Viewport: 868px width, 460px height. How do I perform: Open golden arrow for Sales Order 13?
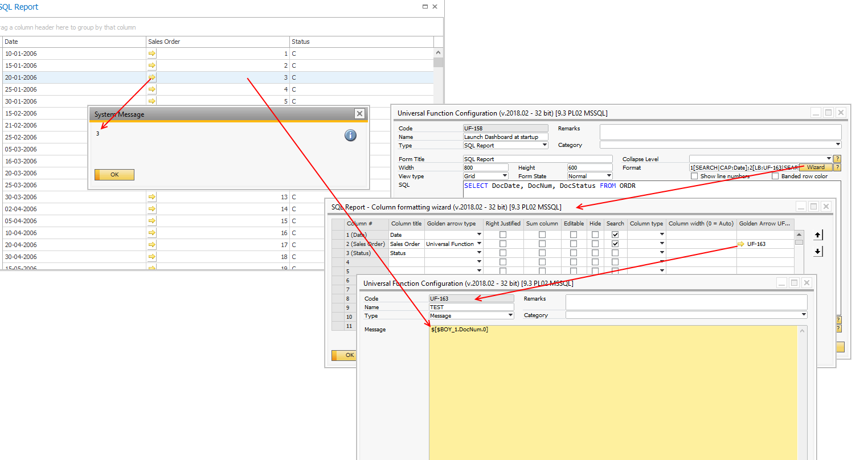(x=152, y=197)
